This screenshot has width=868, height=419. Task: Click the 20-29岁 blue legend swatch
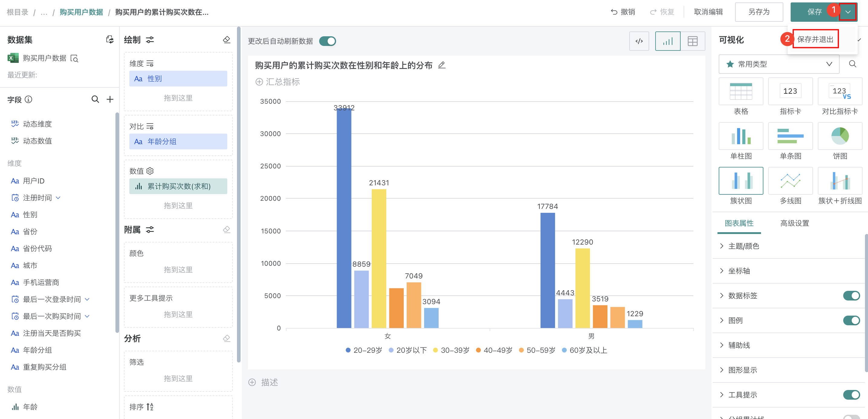pyautogui.click(x=348, y=350)
